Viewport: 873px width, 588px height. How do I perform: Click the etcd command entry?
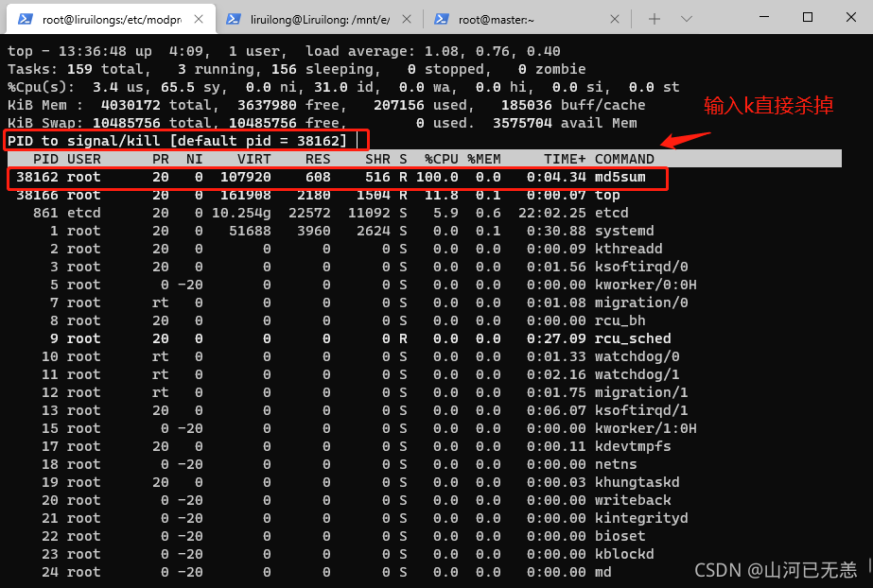[611, 213]
